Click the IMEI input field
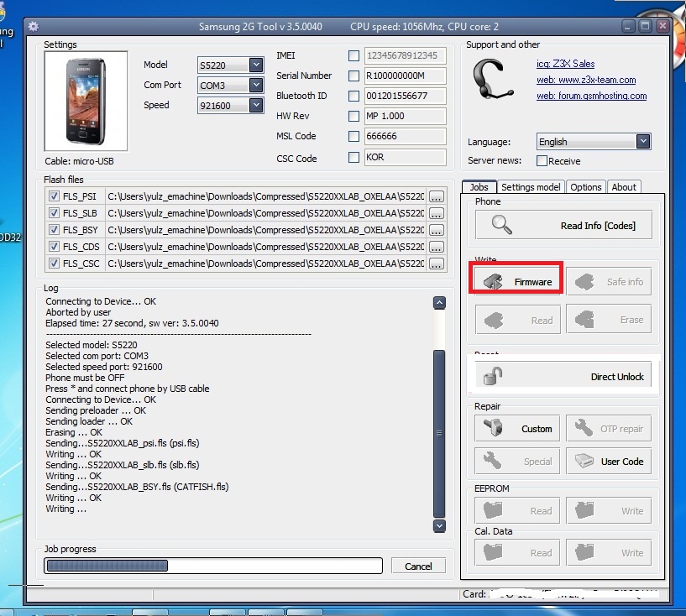The height and width of the screenshot is (616, 686). 405,55
